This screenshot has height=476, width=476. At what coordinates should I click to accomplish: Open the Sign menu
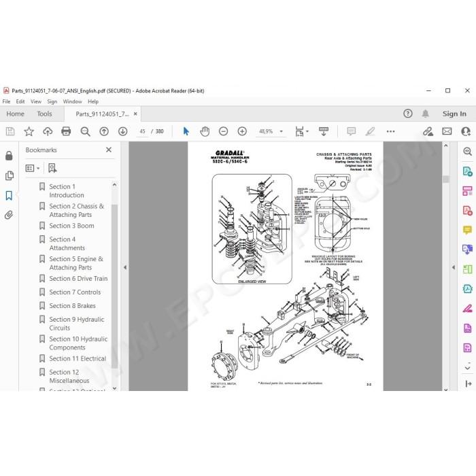coord(52,101)
